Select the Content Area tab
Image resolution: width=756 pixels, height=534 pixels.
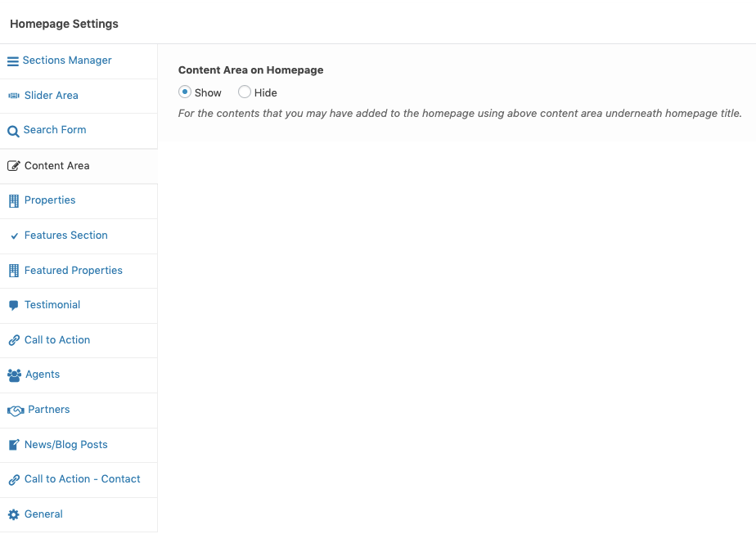coord(79,166)
